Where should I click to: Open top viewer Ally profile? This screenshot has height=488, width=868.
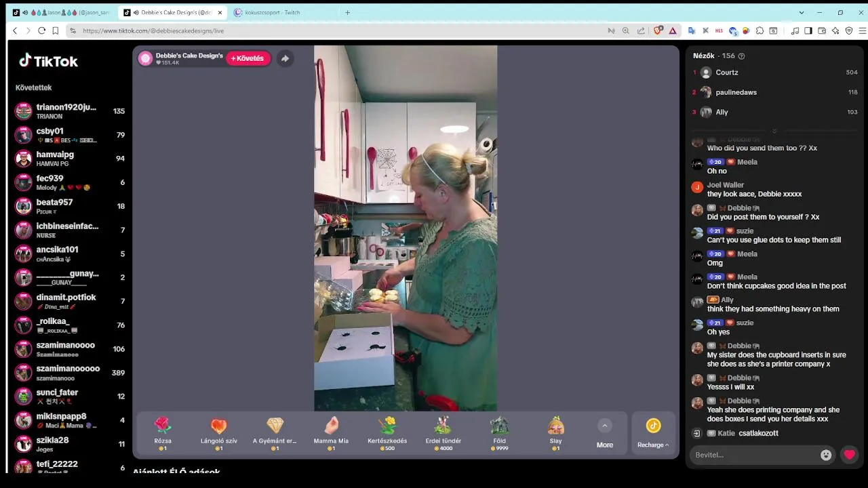(x=774, y=112)
